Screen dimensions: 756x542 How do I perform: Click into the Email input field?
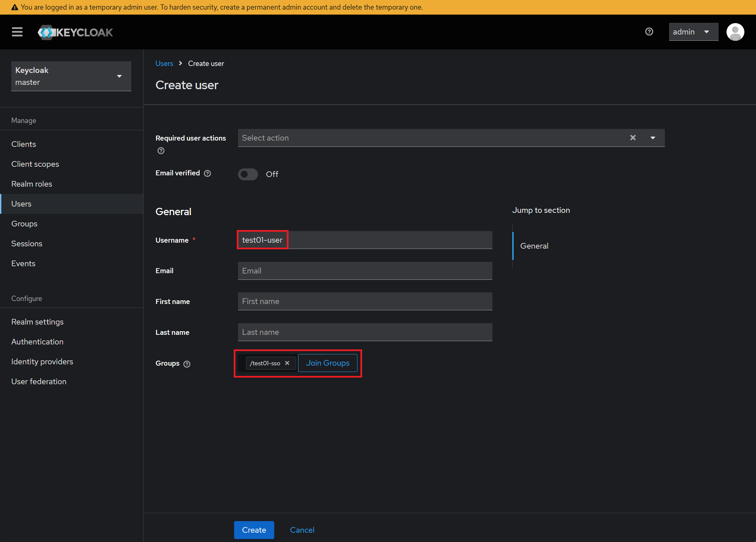click(365, 271)
